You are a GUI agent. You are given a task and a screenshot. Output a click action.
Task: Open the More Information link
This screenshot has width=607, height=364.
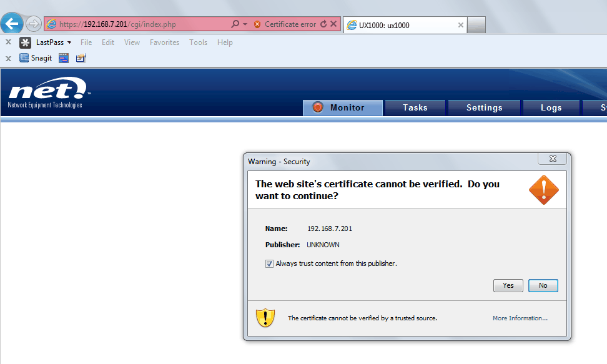(520, 318)
